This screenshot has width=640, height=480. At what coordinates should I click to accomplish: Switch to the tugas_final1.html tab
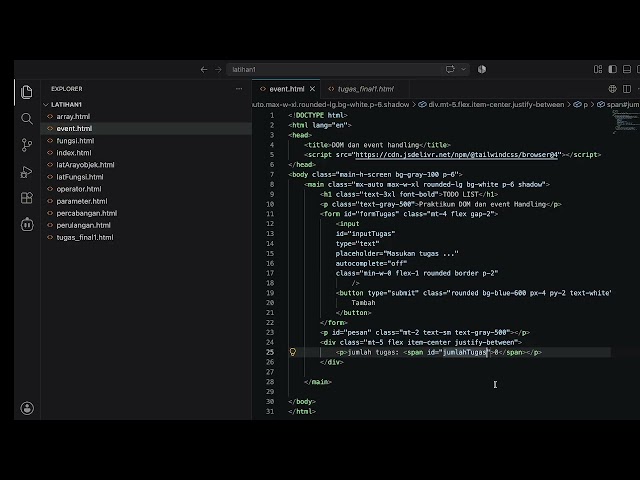point(366,89)
